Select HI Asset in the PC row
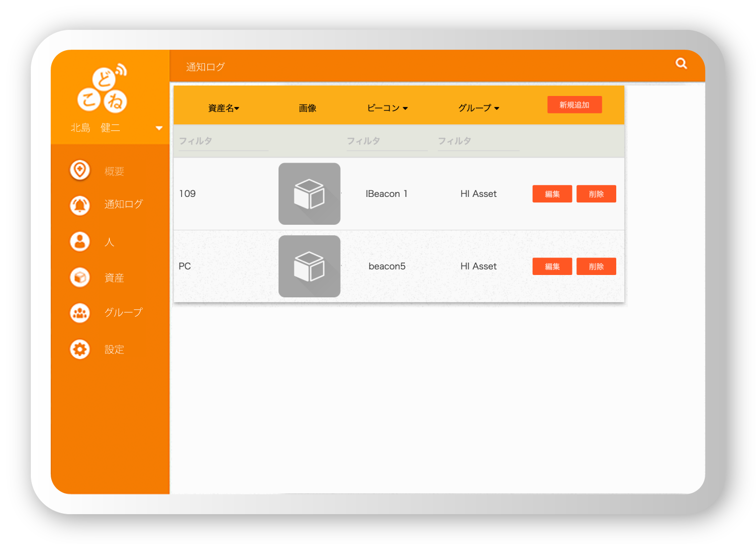The image size is (756, 544). tap(478, 267)
